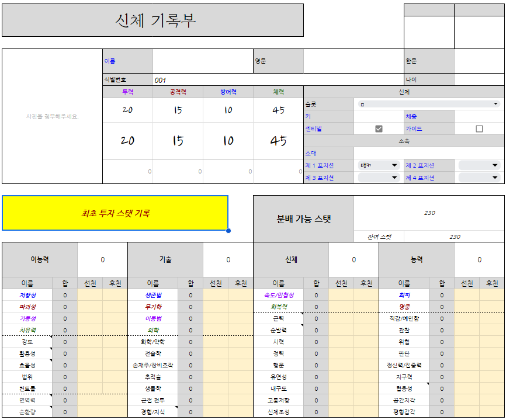Grab the blue fill handle of selected cell

pyautogui.click(x=228, y=231)
